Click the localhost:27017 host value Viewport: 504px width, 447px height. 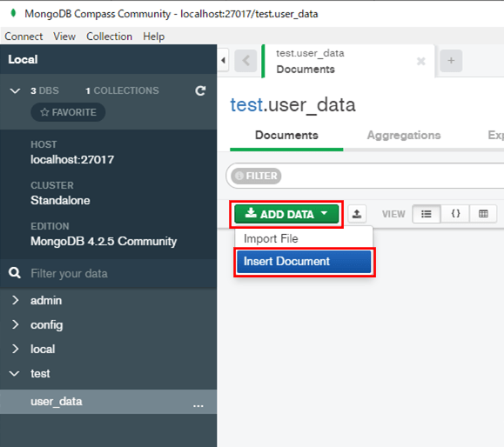pyautogui.click(x=72, y=160)
